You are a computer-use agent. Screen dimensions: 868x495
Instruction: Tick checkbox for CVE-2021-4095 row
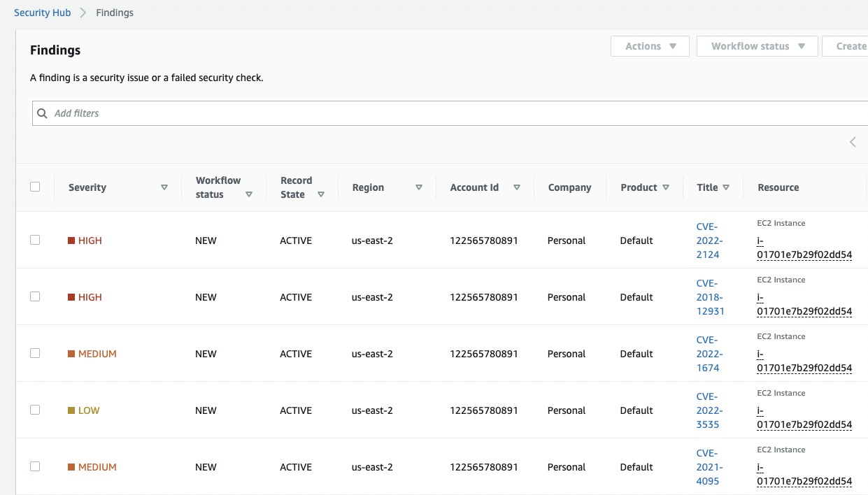pos(35,466)
